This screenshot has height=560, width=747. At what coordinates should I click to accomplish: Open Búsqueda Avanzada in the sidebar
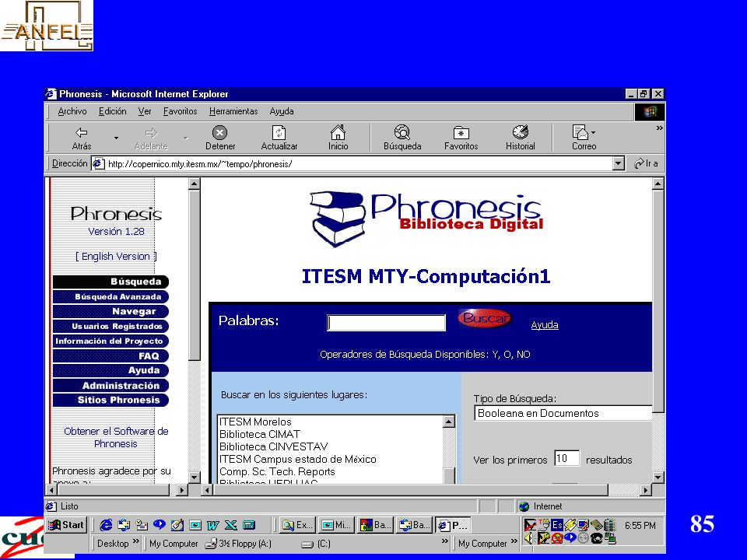pyautogui.click(x=110, y=296)
